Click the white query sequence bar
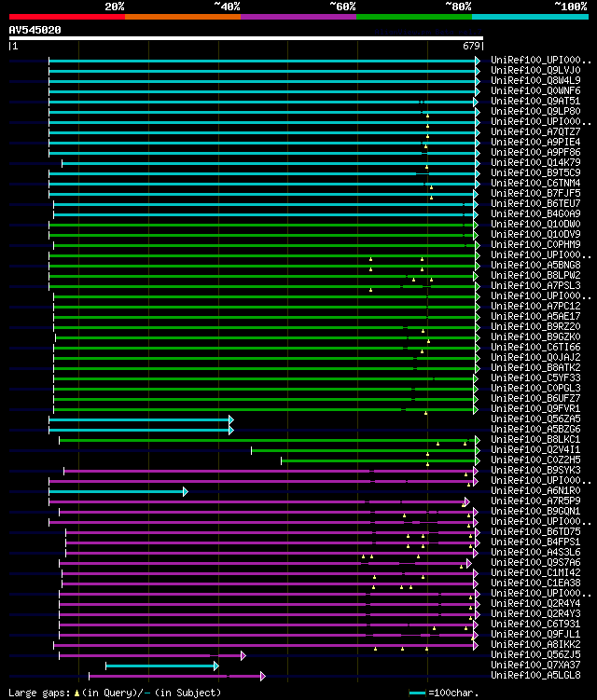 (x=245, y=38)
